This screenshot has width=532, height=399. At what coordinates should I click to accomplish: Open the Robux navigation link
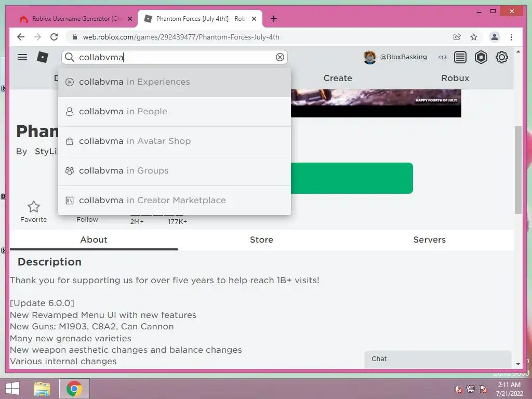(455, 78)
